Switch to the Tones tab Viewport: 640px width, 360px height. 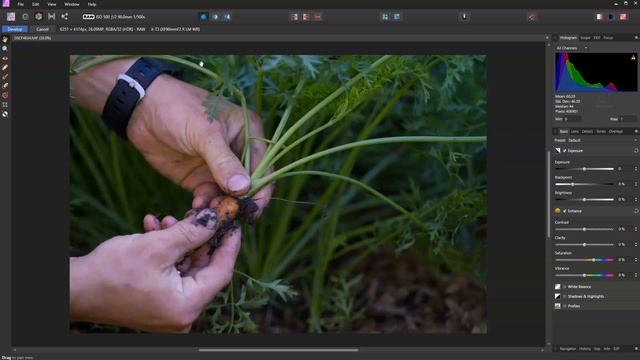601,131
